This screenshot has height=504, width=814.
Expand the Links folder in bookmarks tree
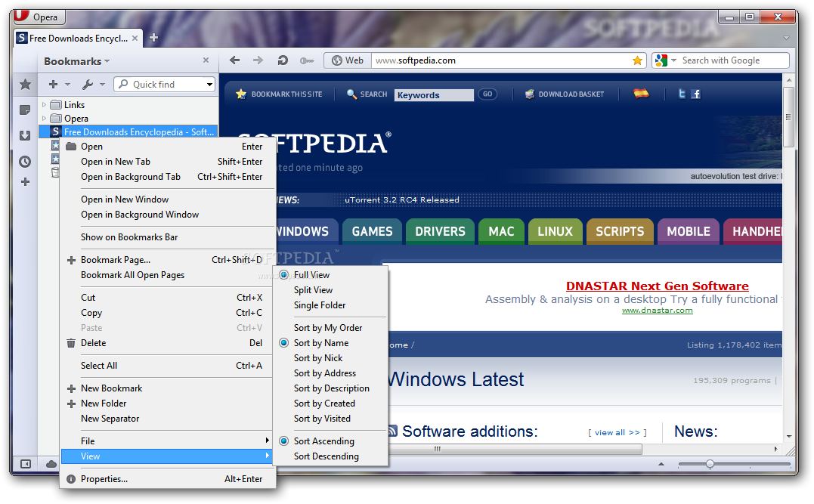tap(44, 104)
